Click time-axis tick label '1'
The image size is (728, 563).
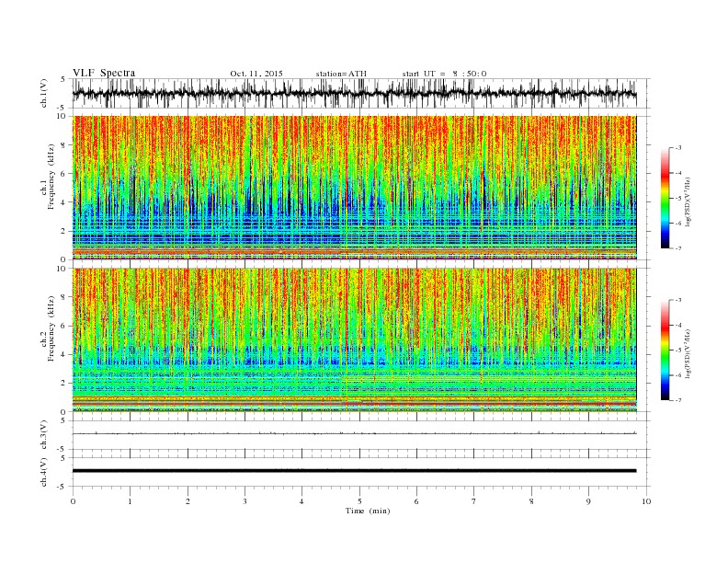130,501
